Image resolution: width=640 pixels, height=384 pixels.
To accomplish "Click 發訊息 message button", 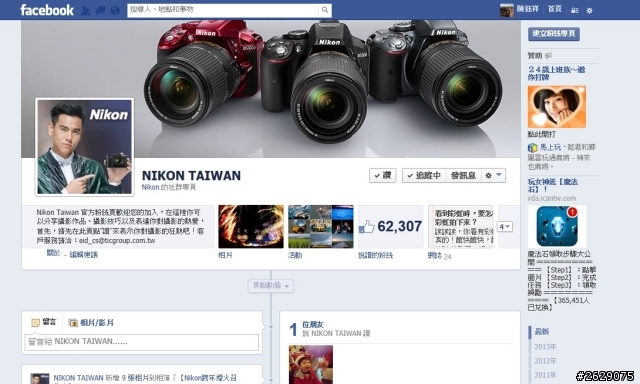I will pos(463,175).
